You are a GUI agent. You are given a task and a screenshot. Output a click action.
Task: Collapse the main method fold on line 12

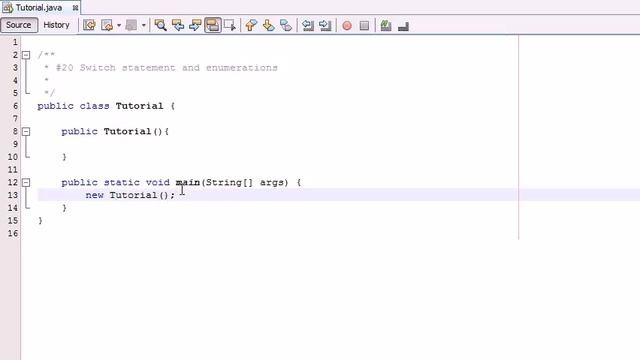(26, 182)
